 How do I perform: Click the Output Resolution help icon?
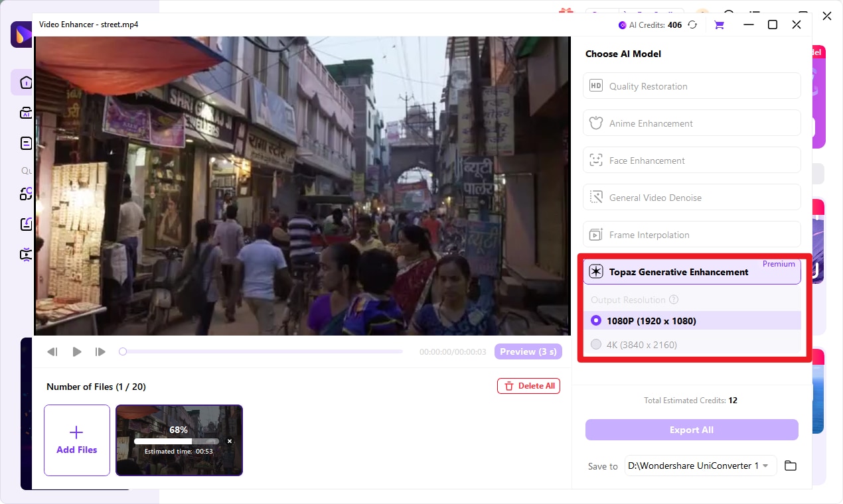674,300
